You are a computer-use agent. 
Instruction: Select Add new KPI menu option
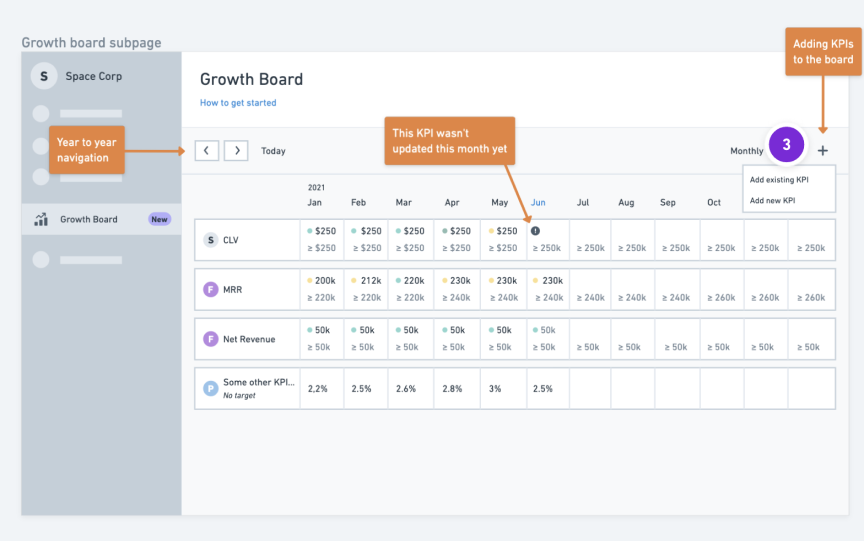(x=773, y=201)
